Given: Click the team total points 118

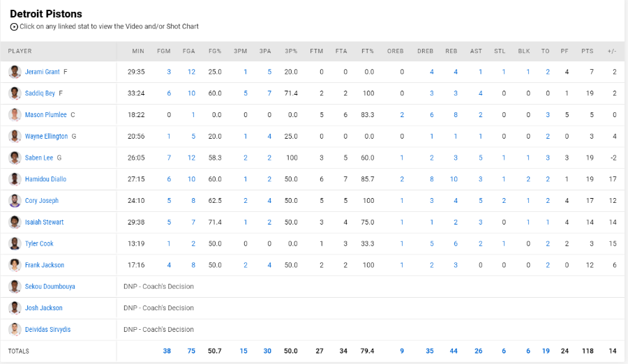Looking at the screenshot, I should tap(588, 351).
